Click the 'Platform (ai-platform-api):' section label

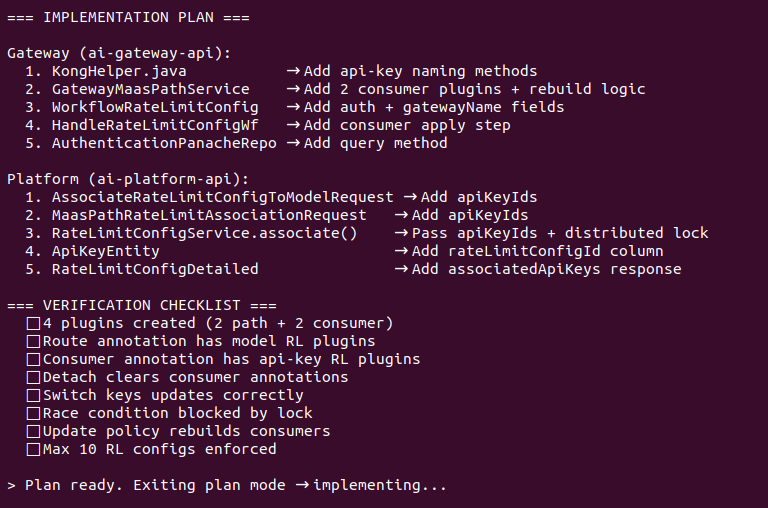(x=128, y=179)
